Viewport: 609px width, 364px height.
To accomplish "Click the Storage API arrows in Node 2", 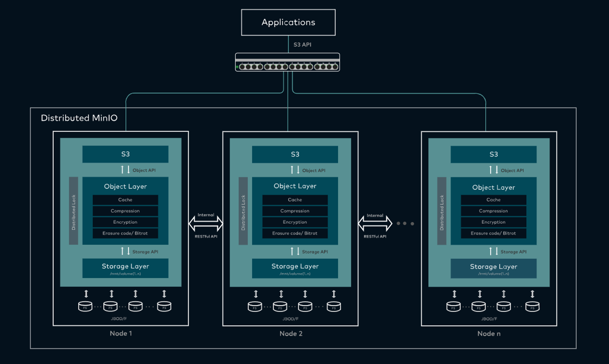I will [295, 251].
